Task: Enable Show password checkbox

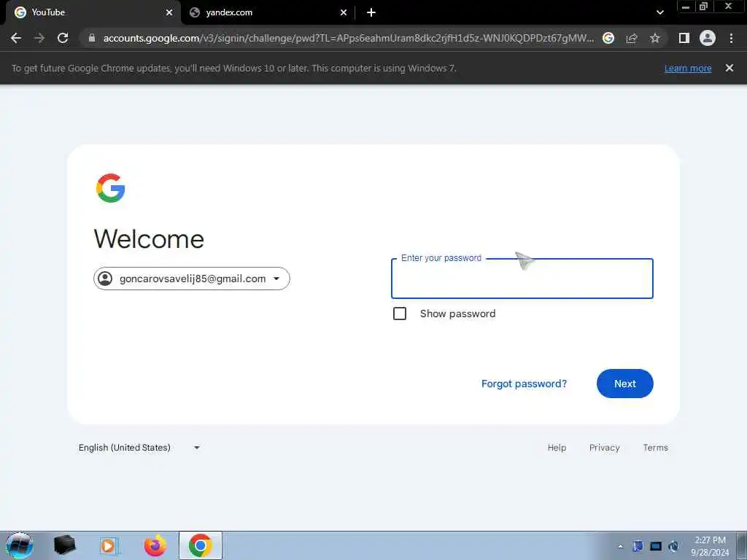Action: 400,314
